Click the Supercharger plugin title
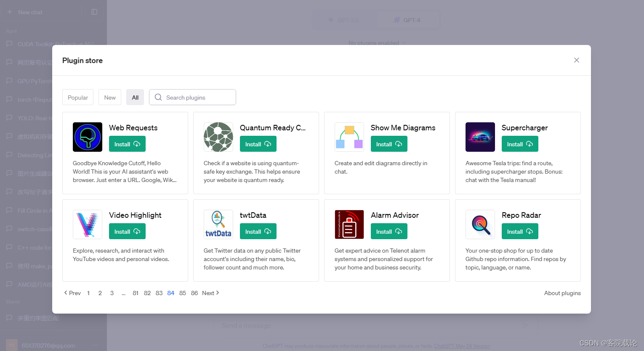This screenshot has width=644, height=351. pos(524,128)
